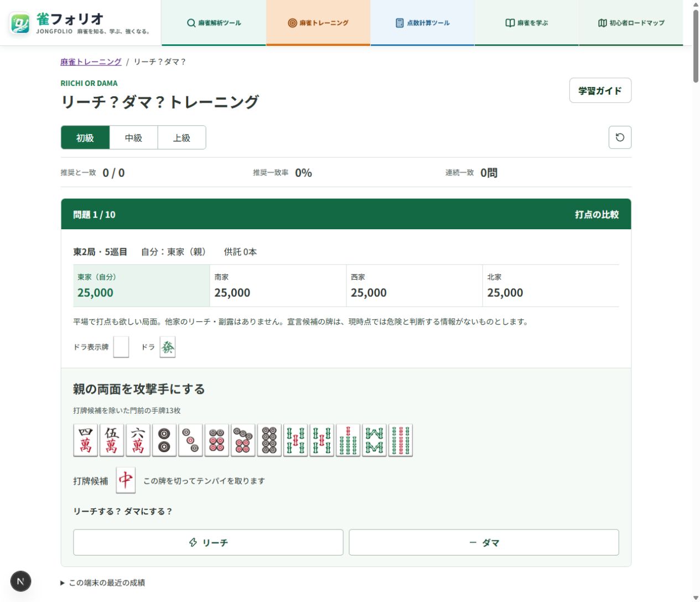Click the 中 discard candidate tile
700x602 pixels.
[126, 480]
